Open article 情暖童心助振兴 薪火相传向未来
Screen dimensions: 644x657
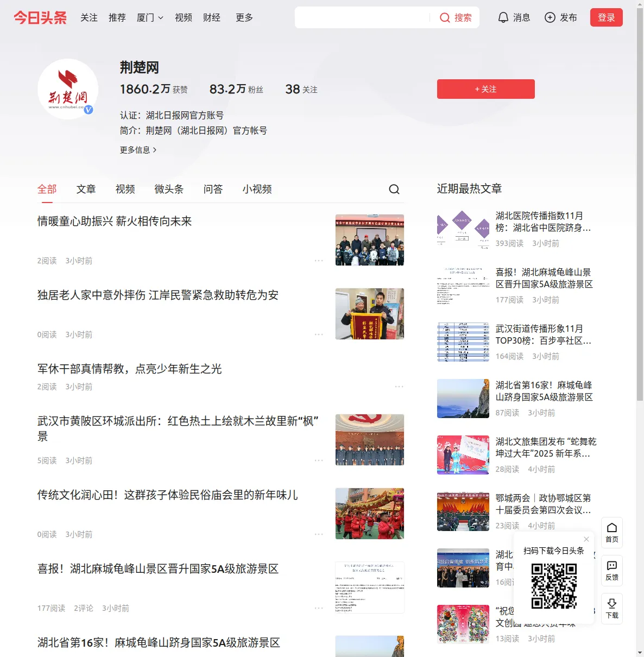tap(115, 222)
